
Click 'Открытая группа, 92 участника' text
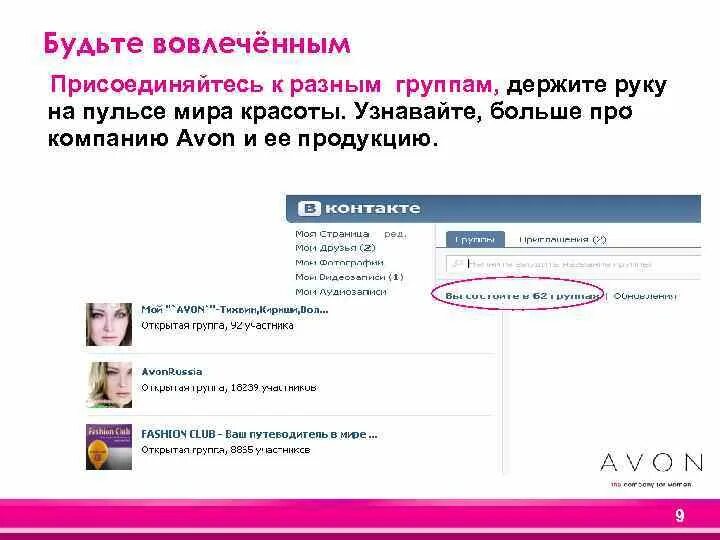pyautogui.click(x=217, y=326)
